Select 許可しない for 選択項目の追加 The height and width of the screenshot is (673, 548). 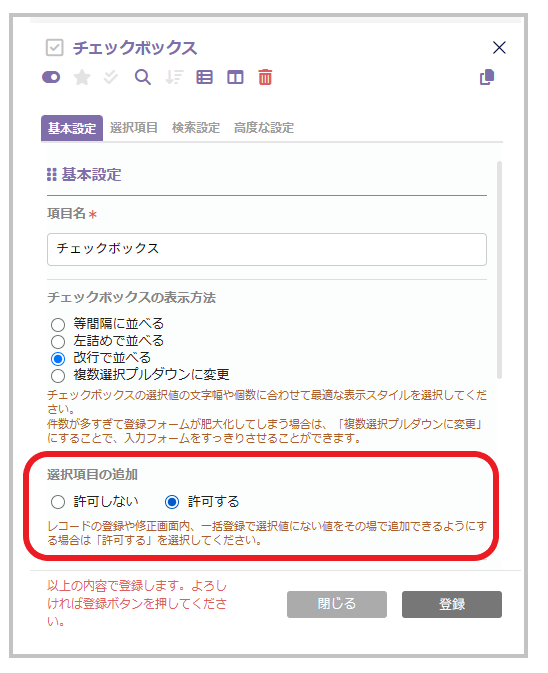click(58, 502)
